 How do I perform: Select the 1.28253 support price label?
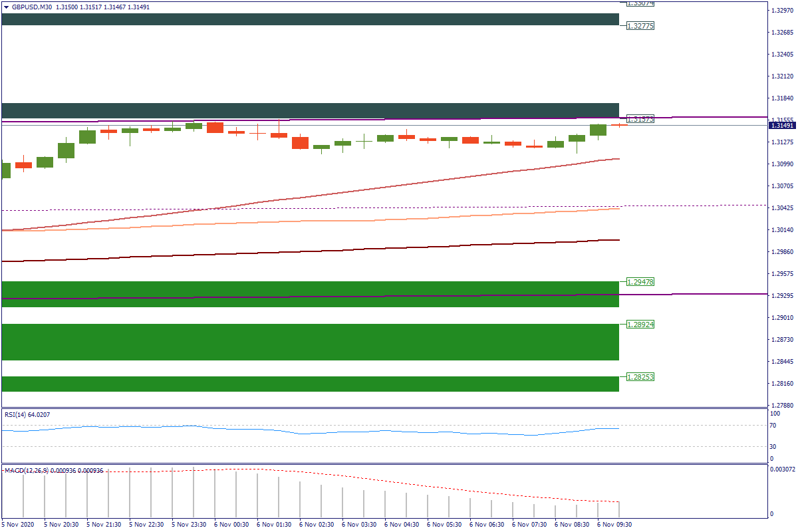point(640,376)
